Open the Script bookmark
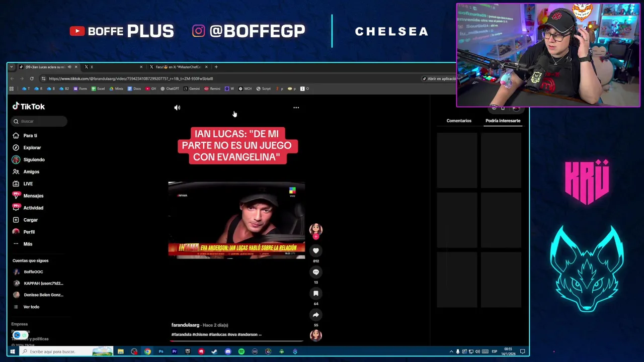This screenshot has height=362, width=644. [263, 88]
